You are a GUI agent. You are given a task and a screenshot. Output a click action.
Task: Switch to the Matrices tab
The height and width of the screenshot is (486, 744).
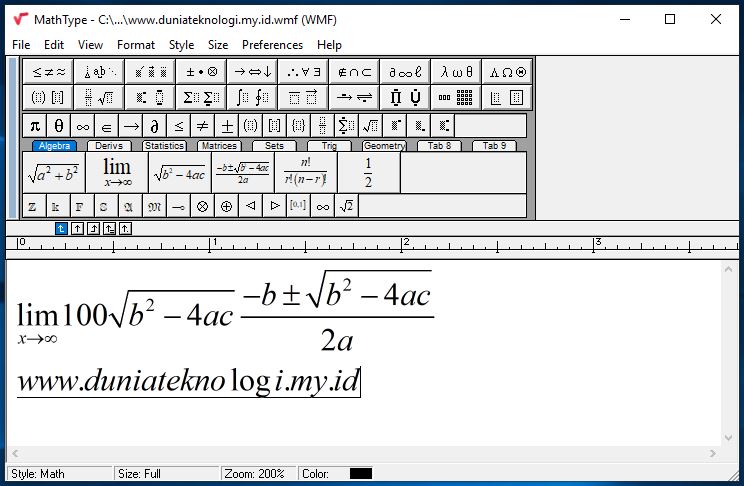pyautogui.click(x=219, y=146)
